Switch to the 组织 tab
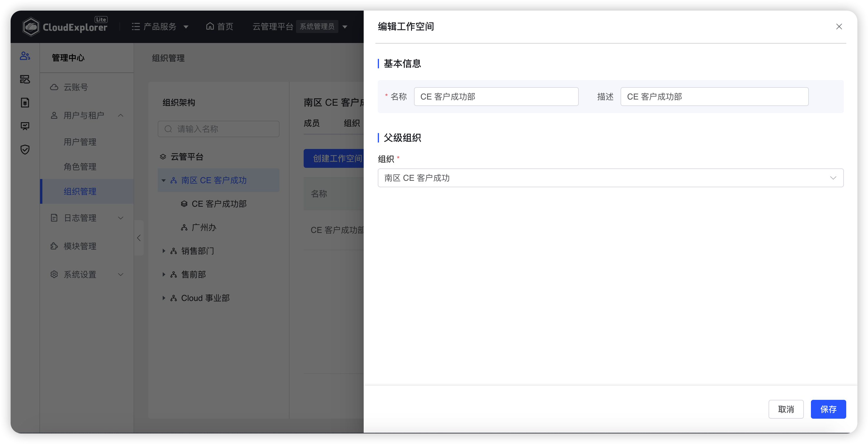The width and height of the screenshot is (868, 444). (352, 123)
